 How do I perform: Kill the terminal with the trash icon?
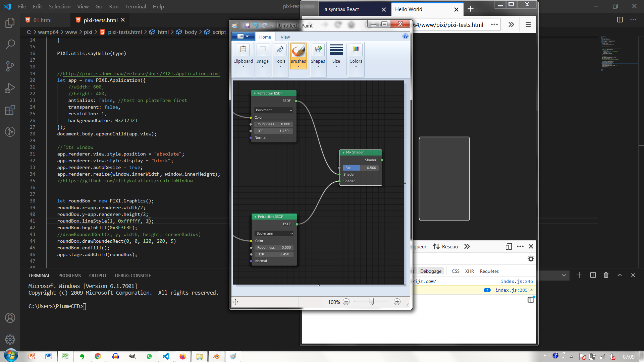point(606,275)
